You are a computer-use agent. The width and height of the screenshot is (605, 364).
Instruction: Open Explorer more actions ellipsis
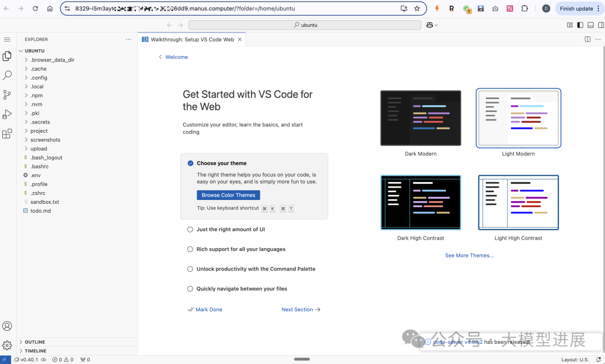point(128,39)
